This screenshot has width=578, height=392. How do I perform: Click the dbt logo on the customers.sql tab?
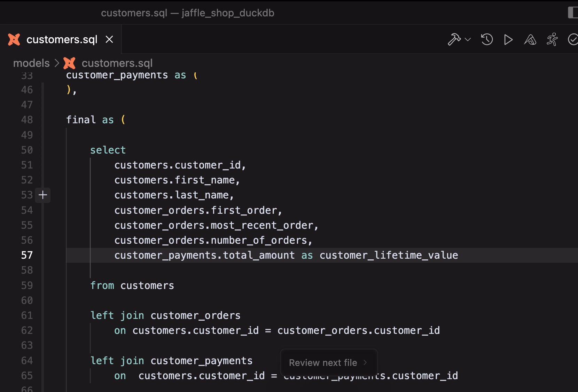click(x=14, y=39)
